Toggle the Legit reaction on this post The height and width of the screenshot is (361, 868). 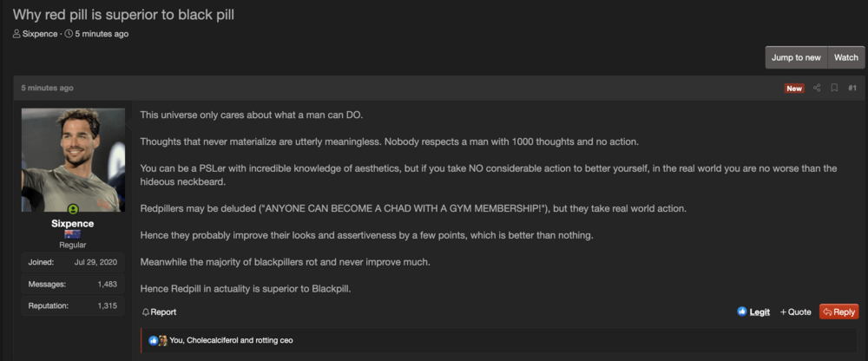[753, 312]
